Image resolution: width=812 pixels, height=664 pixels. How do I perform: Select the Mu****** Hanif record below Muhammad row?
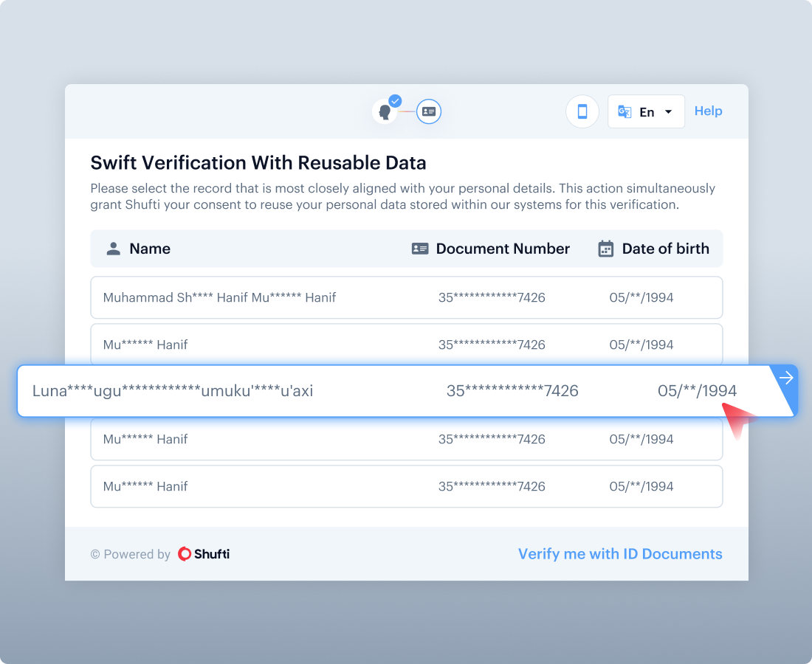pyautogui.click(x=406, y=345)
